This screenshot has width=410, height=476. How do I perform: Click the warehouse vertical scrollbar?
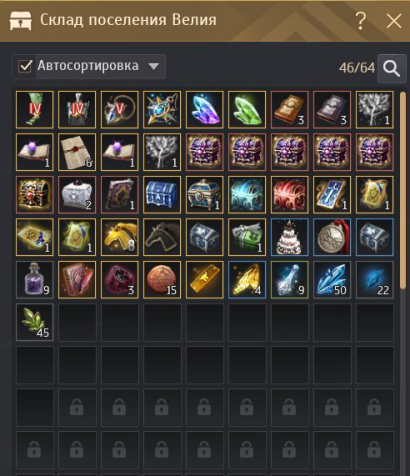[403, 190]
